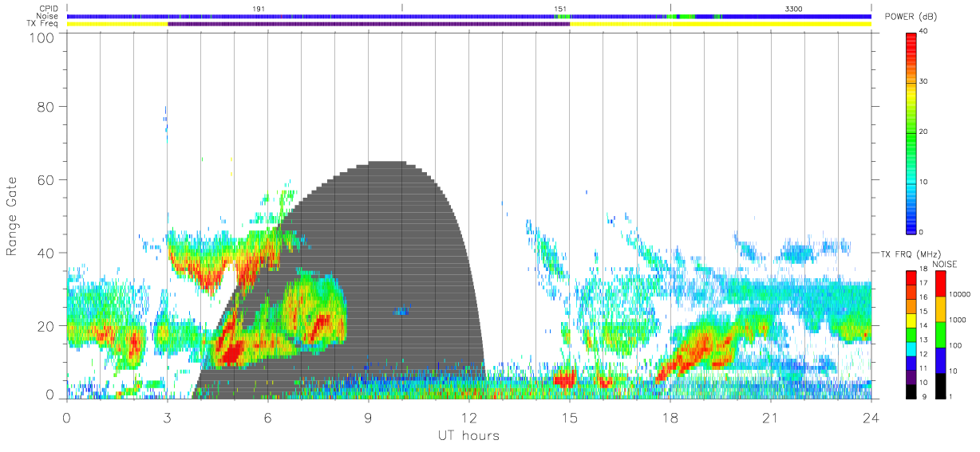
Task: Click the 'UT hours' axis title
Action: pyautogui.click(x=468, y=435)
